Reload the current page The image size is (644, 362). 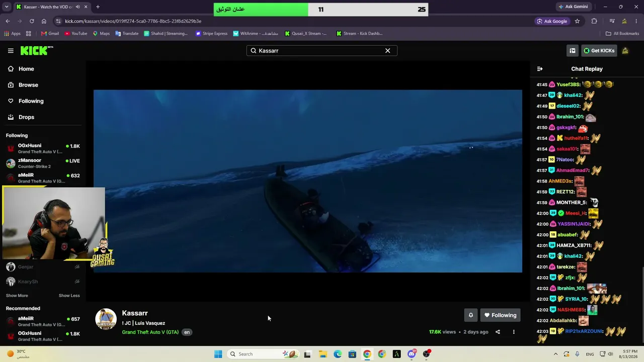click(32, 21)
